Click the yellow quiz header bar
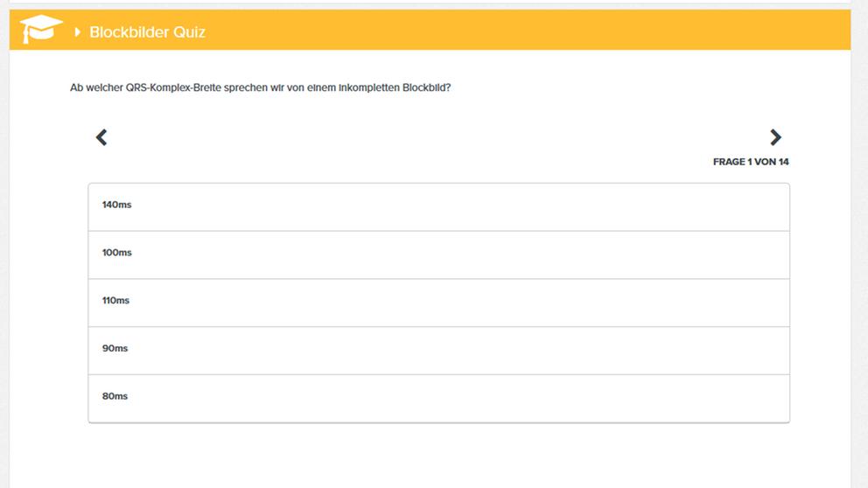 tap(430, 30)
